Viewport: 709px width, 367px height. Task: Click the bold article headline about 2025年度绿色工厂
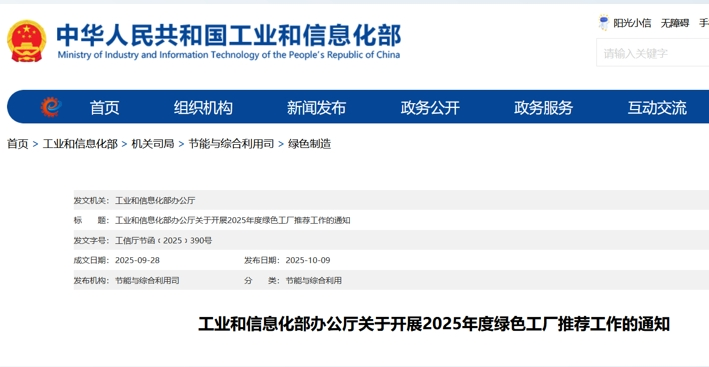[x=434, y=324]
